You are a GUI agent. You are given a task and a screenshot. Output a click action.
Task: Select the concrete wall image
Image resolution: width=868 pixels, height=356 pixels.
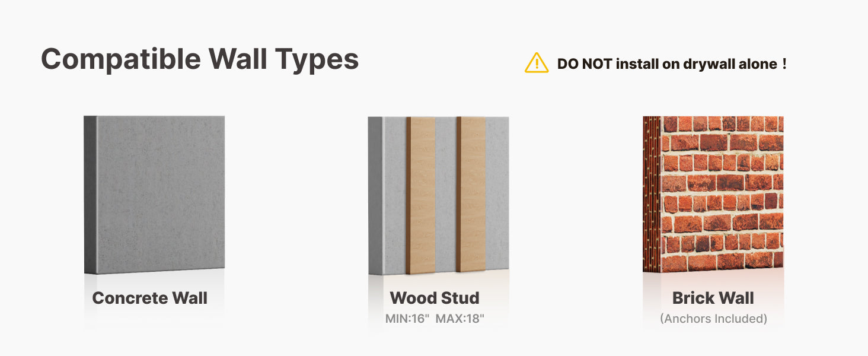pyautogui.click(x=154, y=195)
